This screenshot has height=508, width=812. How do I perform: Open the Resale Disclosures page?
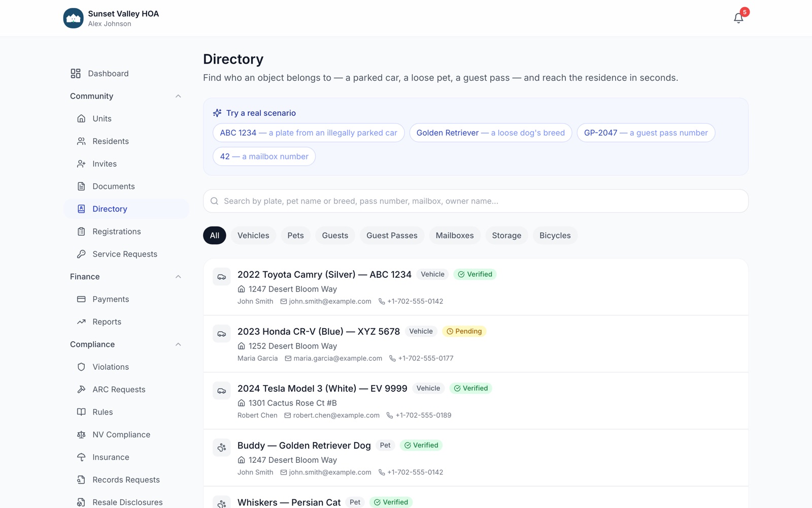(126, 502)
